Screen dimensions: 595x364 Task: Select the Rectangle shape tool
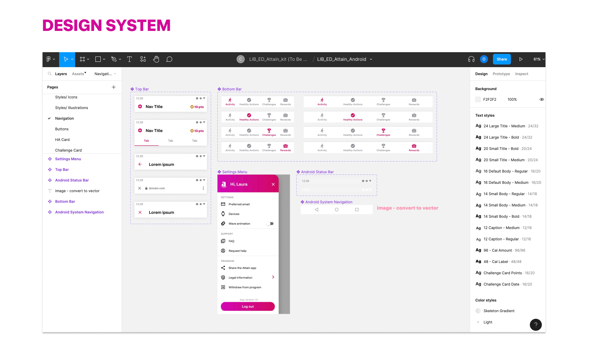[98, 59]
